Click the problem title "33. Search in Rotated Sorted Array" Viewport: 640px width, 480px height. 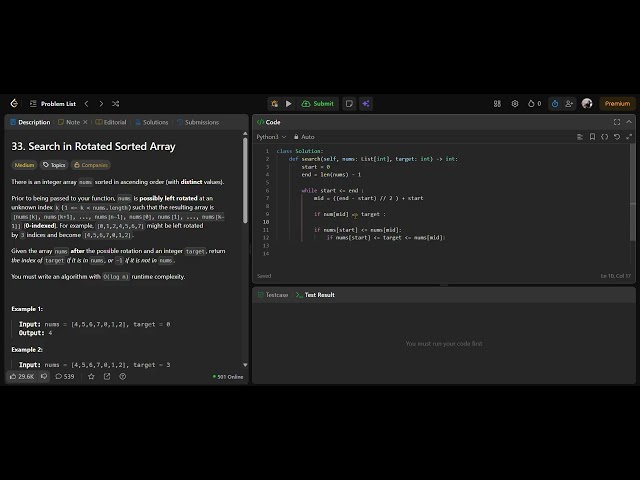(x=93, y=146)
